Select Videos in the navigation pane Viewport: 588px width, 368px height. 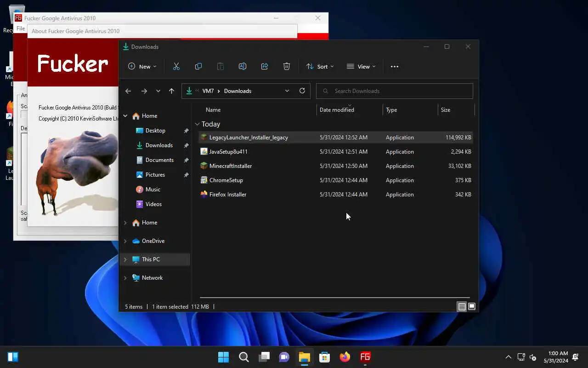coord(153,204)
